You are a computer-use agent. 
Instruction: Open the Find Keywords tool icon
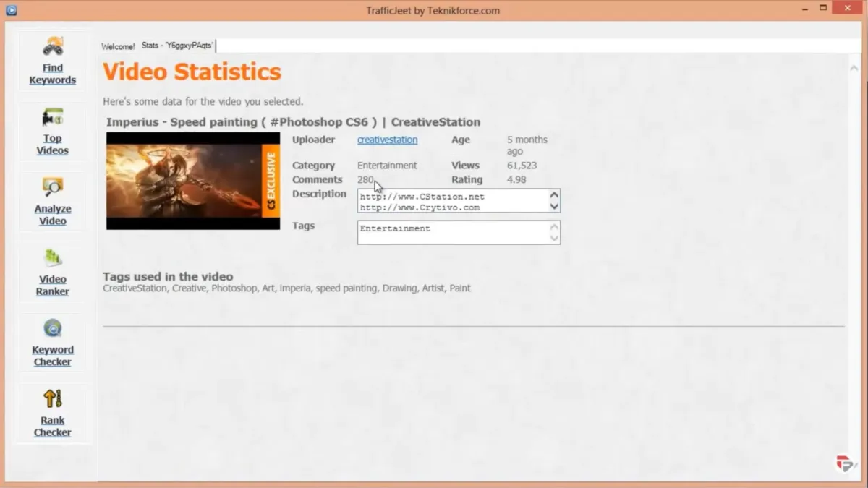click(53, 47)
